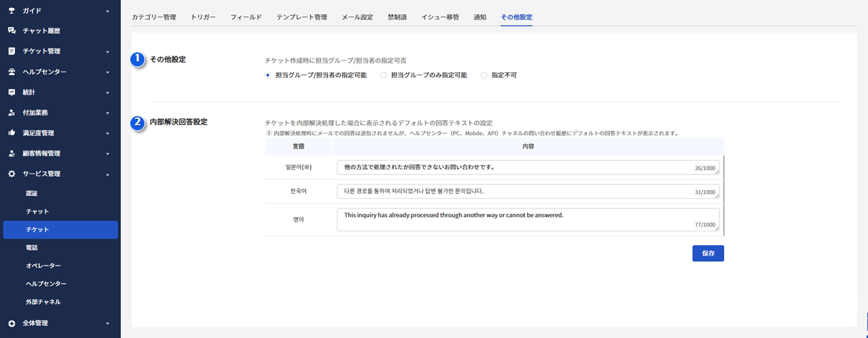Open オペレーター submenu item in sidebar
Screen dimensions: 868x338
point(43,265)
